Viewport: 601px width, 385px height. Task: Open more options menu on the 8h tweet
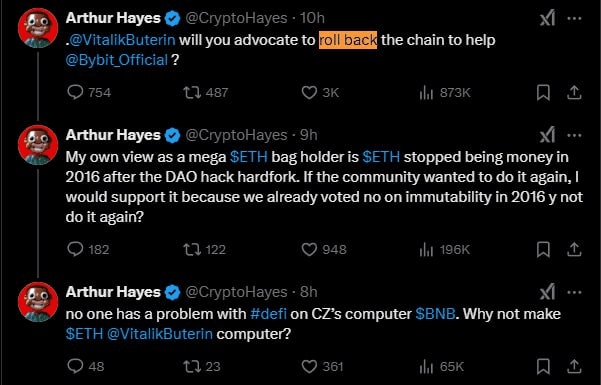click(574, 293)
